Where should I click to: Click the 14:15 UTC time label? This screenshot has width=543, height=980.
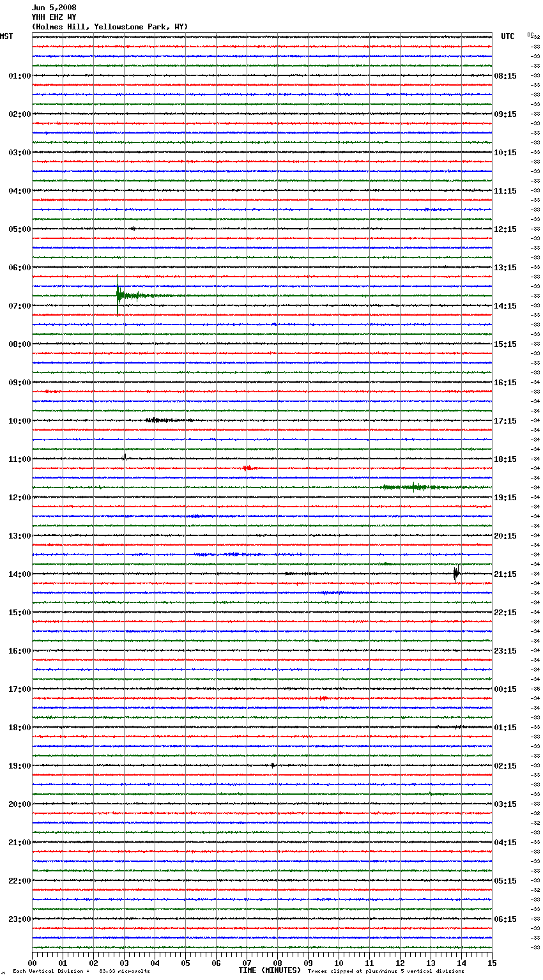pyautogui.click(x=505, y=306)
